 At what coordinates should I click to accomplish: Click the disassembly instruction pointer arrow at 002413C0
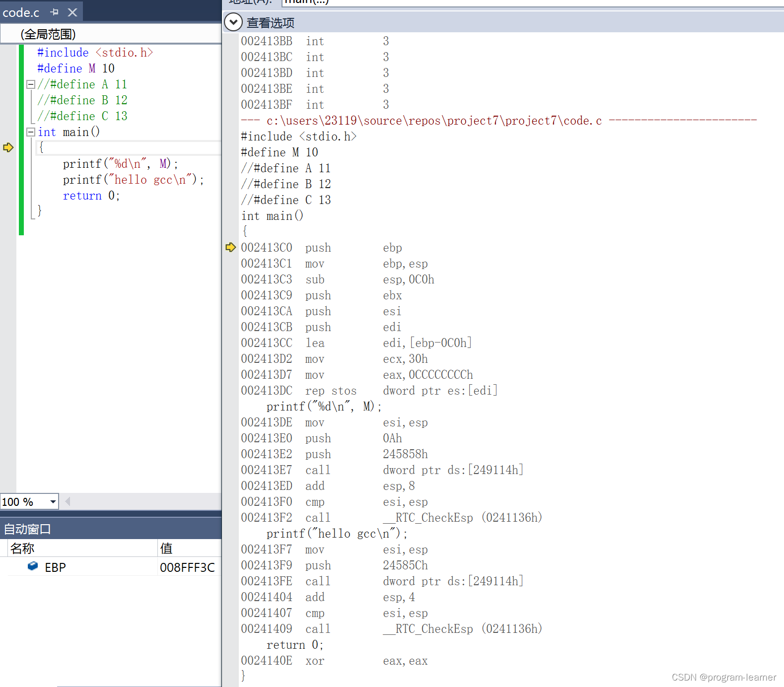[x=230, y=247]
